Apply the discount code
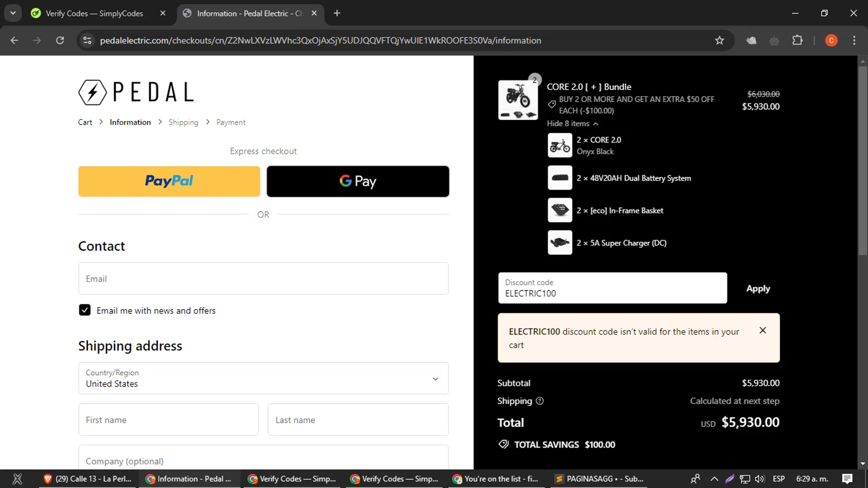Screen dimensions: 868x488 click(x=758, y=288)
